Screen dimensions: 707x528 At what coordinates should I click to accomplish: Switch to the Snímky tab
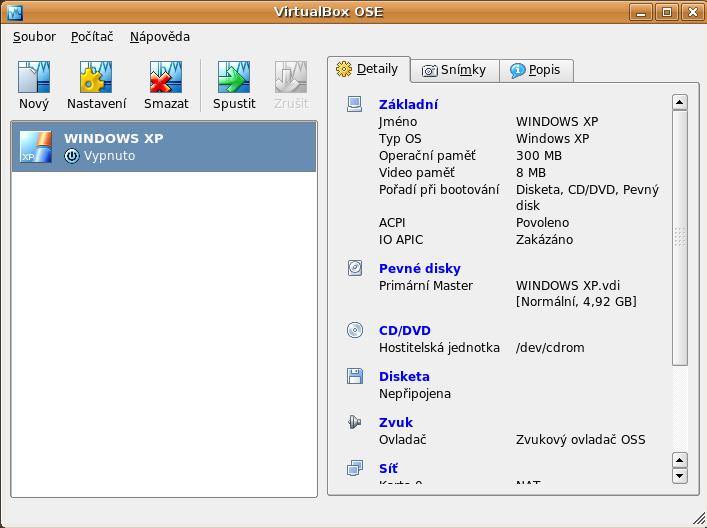click(455, 70)
